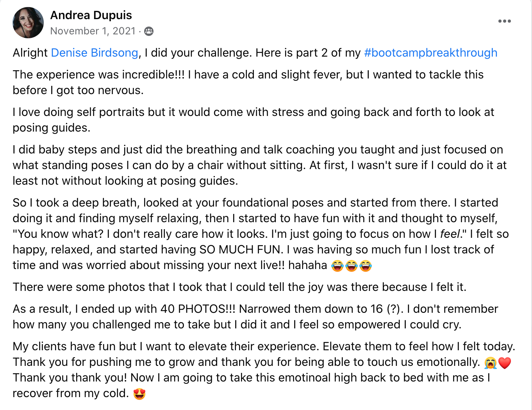Click the loudly crying face emoji

(490, 363)
